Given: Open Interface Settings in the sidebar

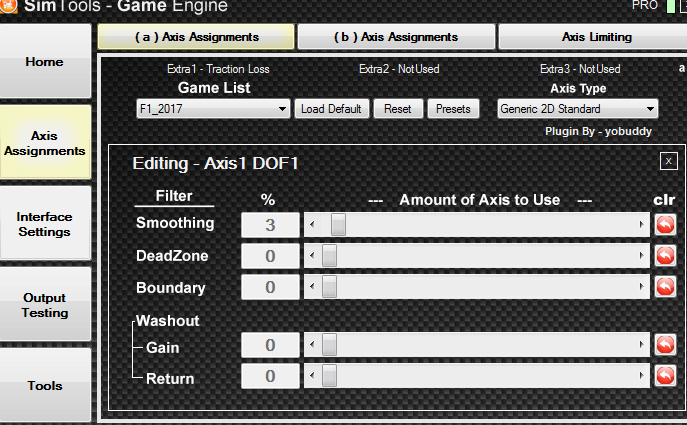Looking at the screenshot, I should [x=45, y=224].
